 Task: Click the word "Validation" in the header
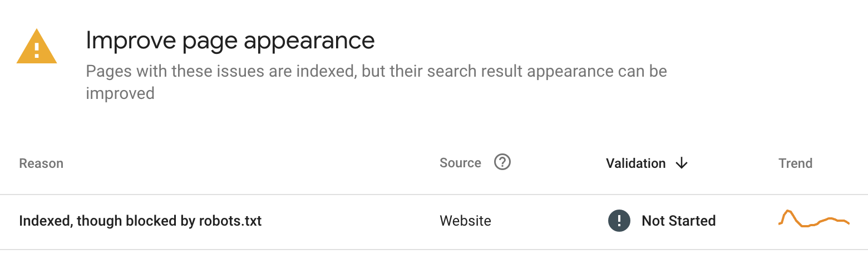(635, 163)
